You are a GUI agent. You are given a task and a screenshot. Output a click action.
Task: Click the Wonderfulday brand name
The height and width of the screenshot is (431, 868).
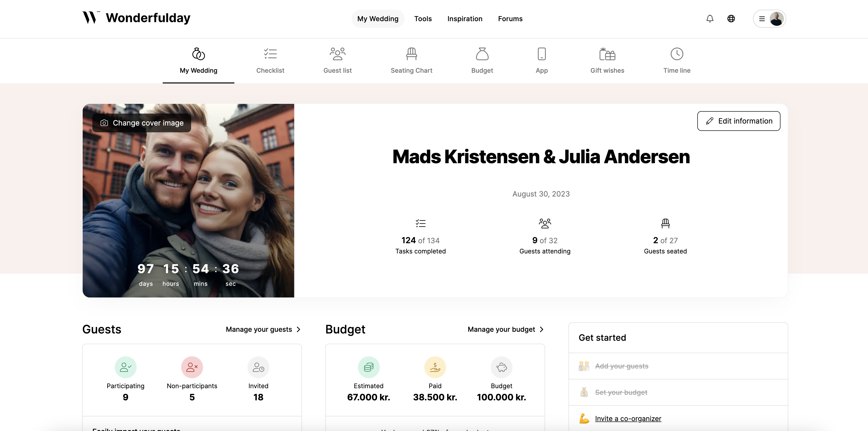148,18
